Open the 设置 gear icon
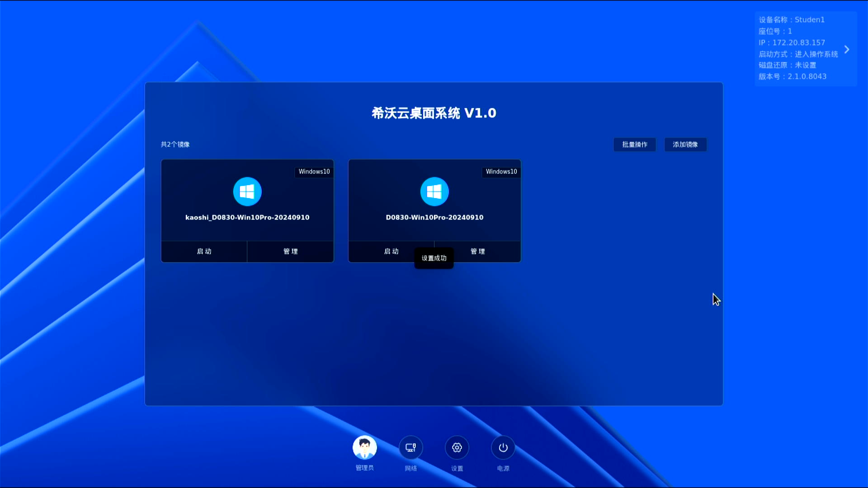868x488 pixels. (457, 447)
